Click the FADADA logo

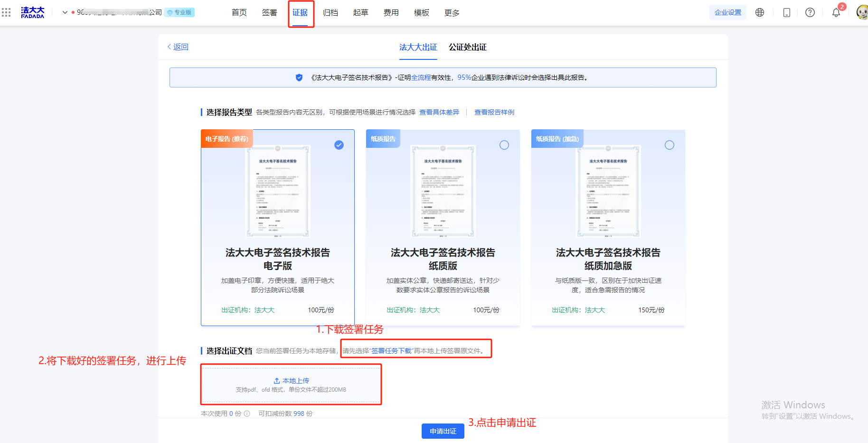point(32,12)
